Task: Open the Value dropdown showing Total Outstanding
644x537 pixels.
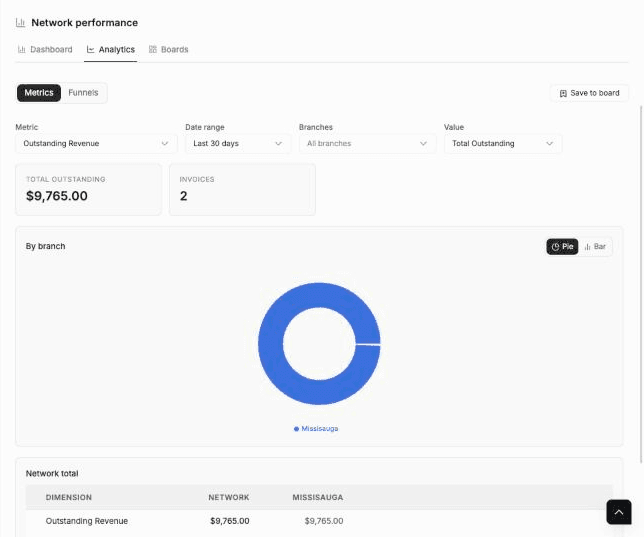Action: click(503, 143)
